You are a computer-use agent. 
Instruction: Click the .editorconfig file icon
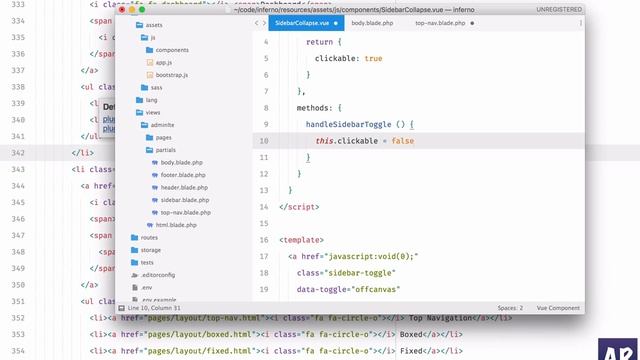click(x=135, y=275)
